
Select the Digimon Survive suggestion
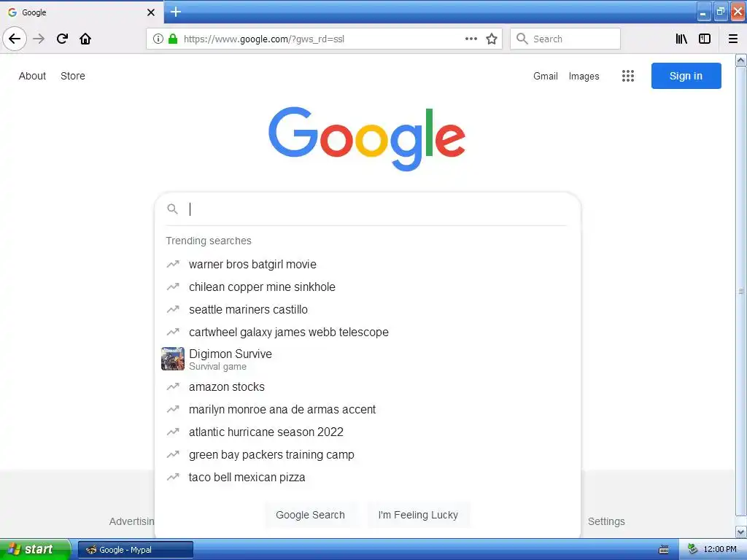click(x=368, y=359)
